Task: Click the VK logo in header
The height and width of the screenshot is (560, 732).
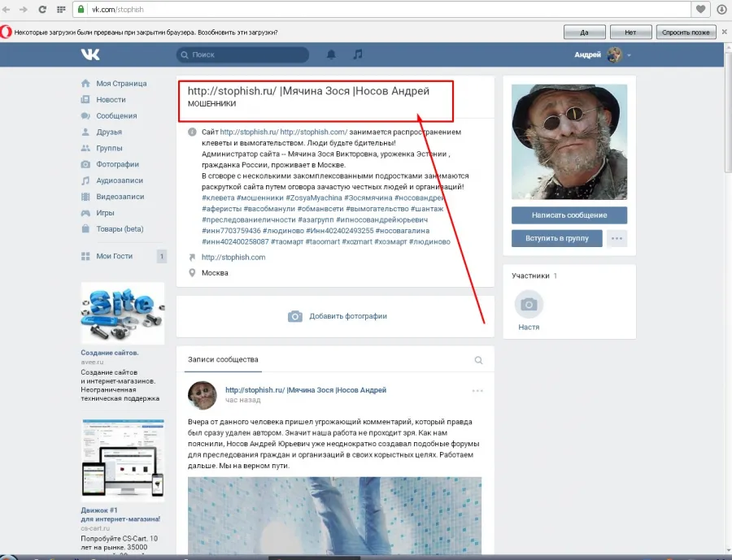Action: click(90, 54)
